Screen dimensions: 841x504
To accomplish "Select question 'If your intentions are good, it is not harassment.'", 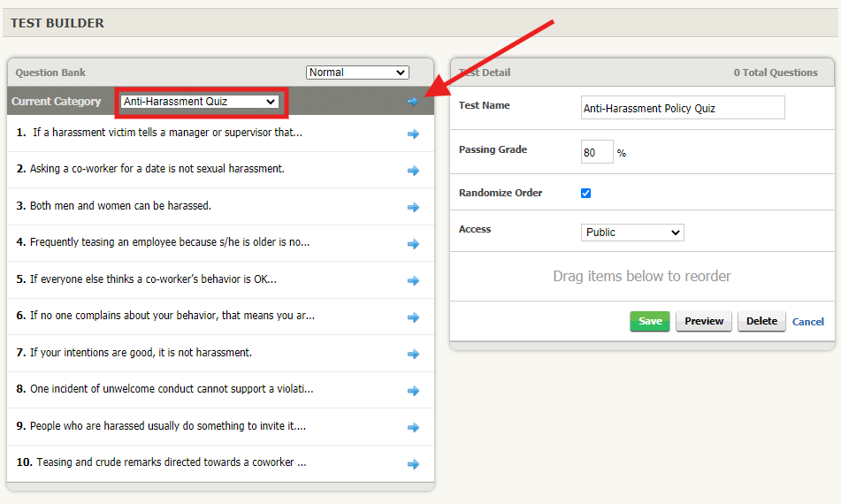I will (x=141, y=353).
